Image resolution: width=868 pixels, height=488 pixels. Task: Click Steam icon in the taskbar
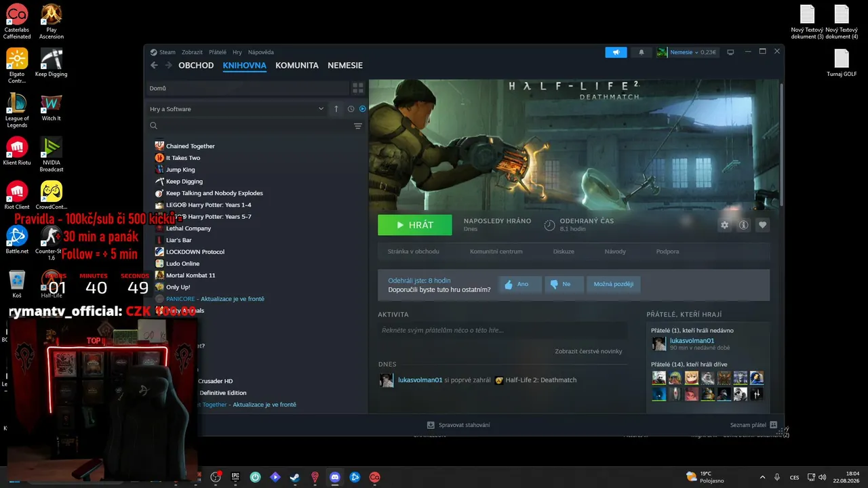(x=294, y=477)
